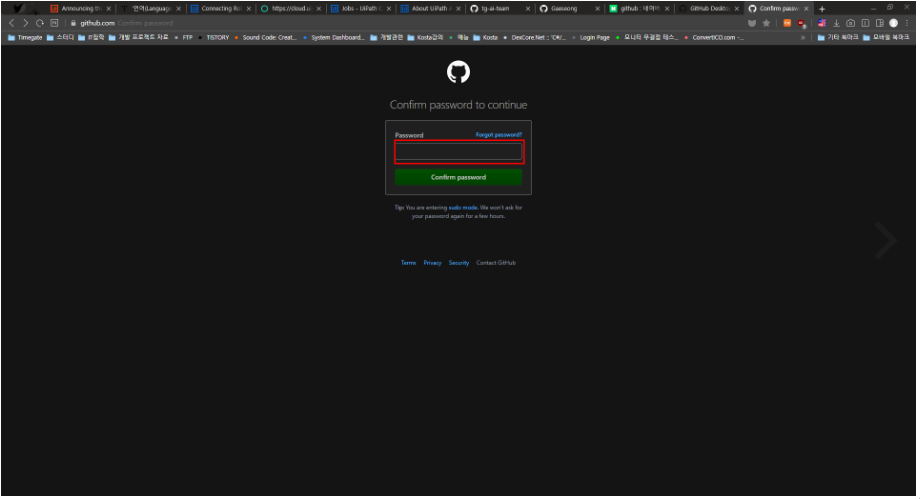This screenshot has height=499, width=920.
Task: Open the Timegate bookmark folder
Action: tap(25, 38)
